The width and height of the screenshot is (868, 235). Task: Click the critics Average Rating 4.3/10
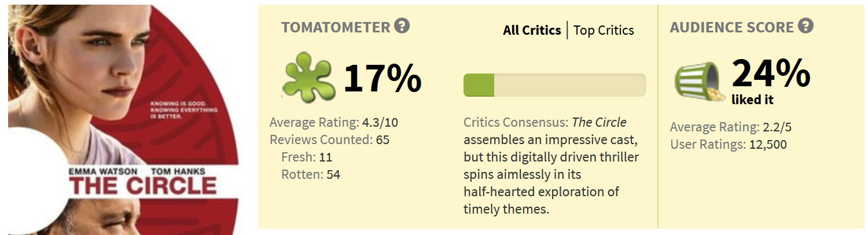click(x=333, y=122)
